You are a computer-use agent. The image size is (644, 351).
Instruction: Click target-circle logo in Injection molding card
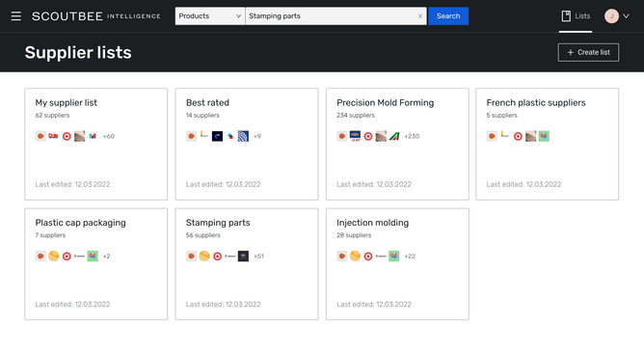(x=368, y=256)
